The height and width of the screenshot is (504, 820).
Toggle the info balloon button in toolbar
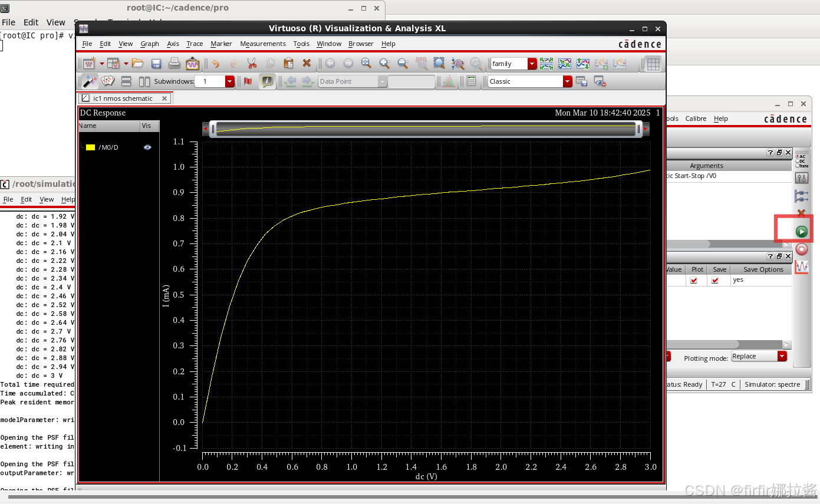[267, 81]
